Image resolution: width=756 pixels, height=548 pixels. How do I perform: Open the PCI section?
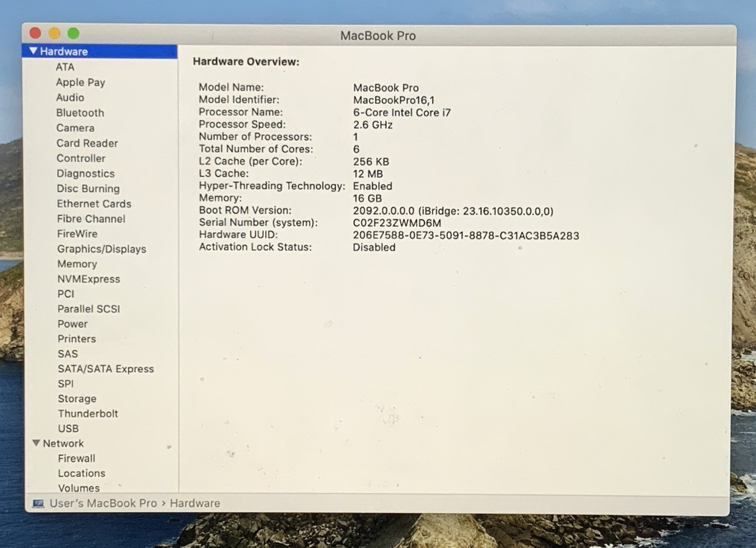[x=66, y=294]
